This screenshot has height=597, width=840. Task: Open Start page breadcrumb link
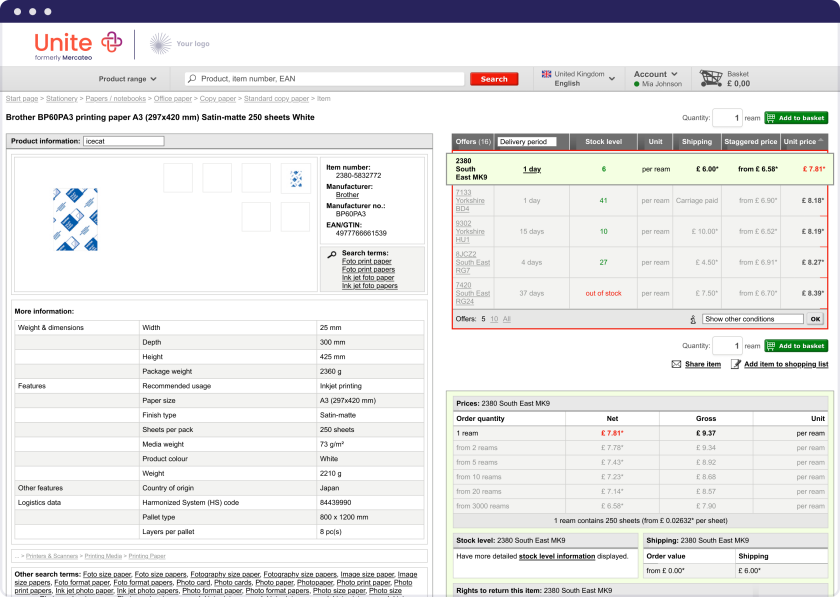click(x=22, y=99)
